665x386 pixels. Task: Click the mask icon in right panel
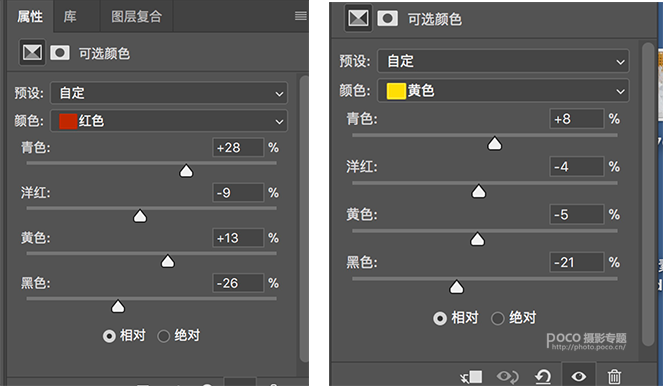click(x=387, y=18)
